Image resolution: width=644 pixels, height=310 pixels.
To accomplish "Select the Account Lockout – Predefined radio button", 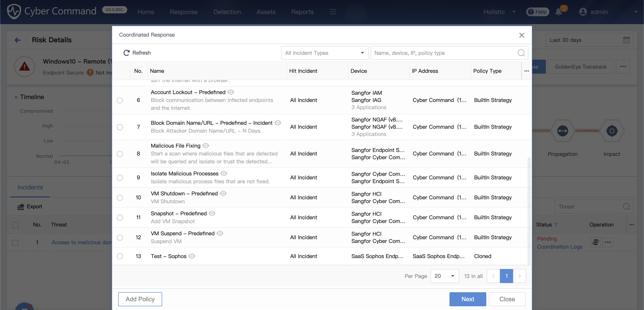I will click(120, 100).
